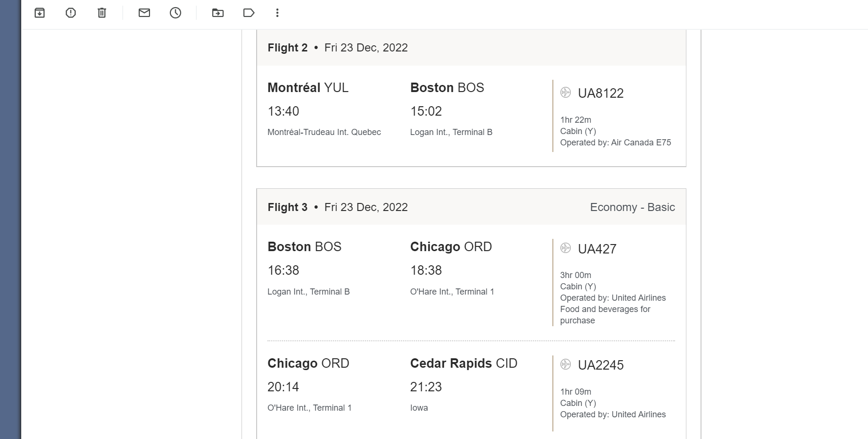The width and height of the screenshot is (868, 439).
Task: Snooze this email with clock icon
Action: pyautogui.click(x=175, y=13)
